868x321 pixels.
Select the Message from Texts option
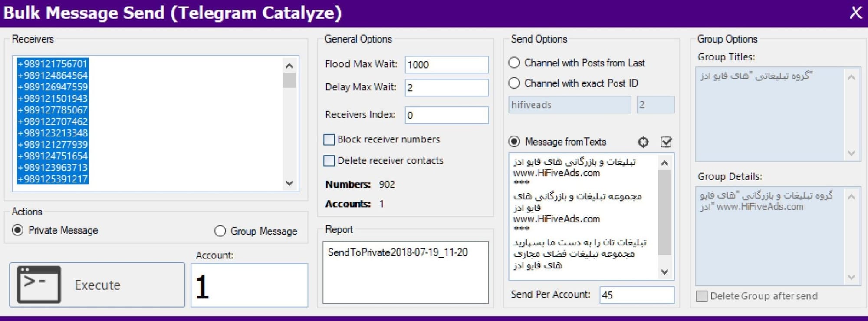coord(514,142)
